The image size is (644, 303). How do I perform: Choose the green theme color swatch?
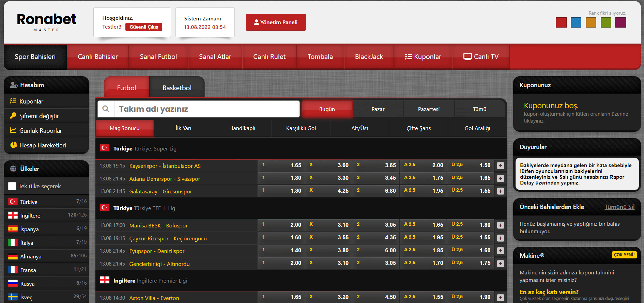point(606,22)
